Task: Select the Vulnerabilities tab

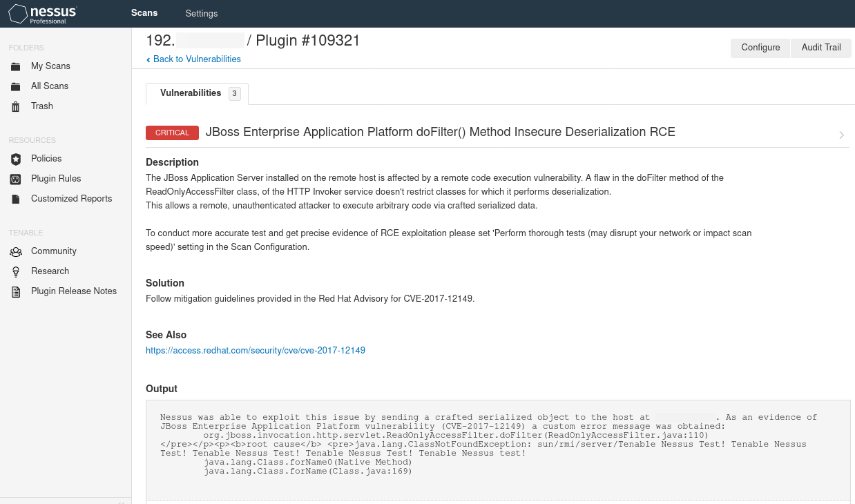Action: [x=191, y=93]
